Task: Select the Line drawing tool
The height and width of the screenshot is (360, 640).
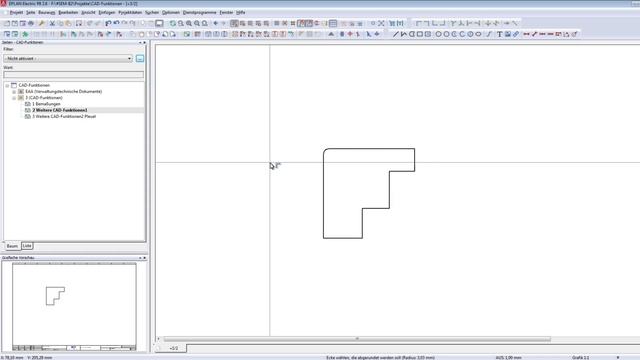Action: point(395,34)
